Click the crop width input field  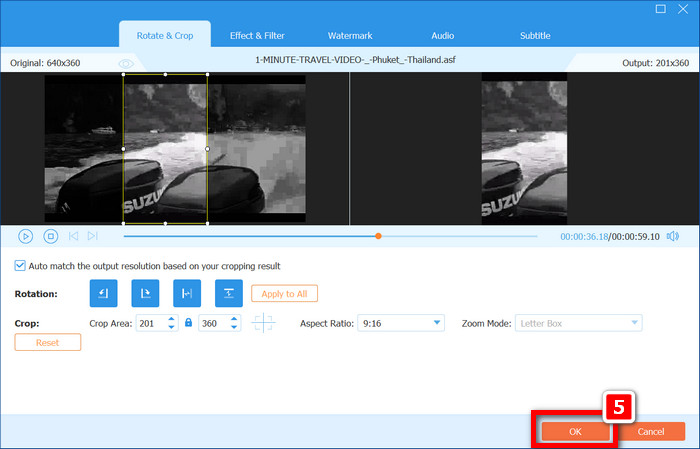click(152, 323)
